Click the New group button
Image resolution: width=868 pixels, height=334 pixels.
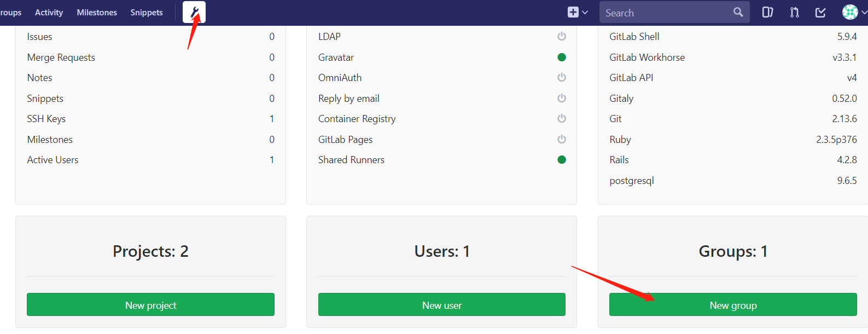pos(733,304)
